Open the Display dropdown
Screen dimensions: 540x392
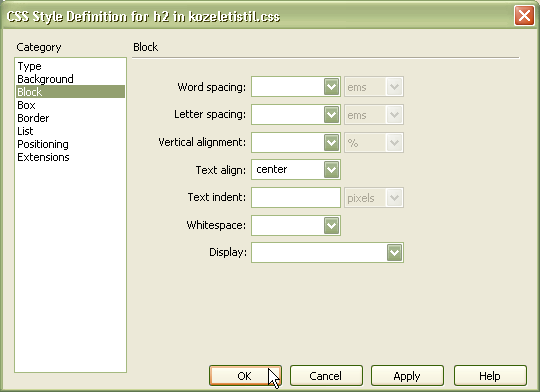click(394, 252)
